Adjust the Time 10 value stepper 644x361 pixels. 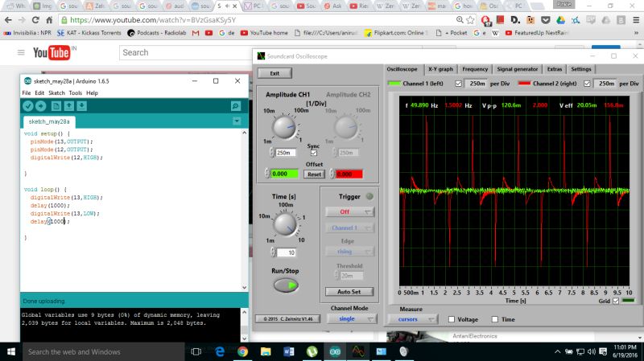273,252
